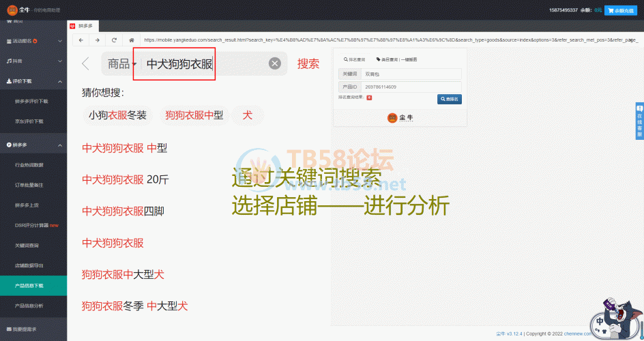Choose suggestion 中犬狗狗衣服 中型
Viewport: 644px width, 341px height.
(124, 148)
